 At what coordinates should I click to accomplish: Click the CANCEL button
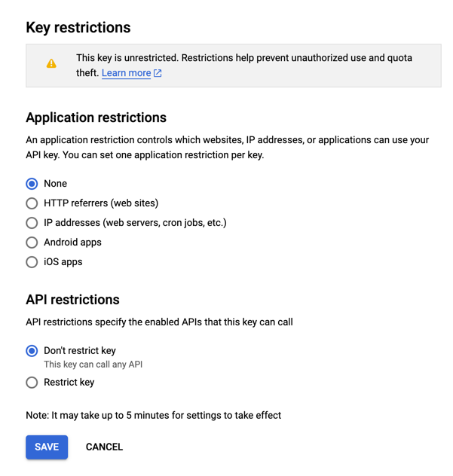[104, 447]
